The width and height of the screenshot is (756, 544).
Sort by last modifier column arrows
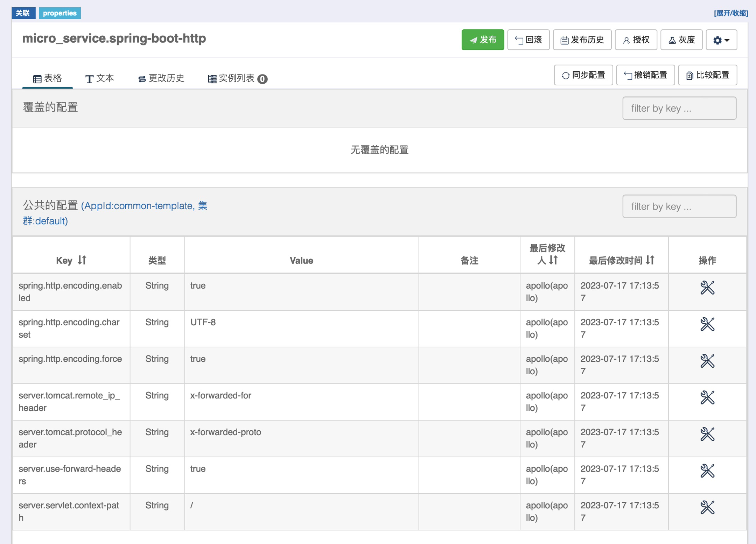(x=553, y=260)
